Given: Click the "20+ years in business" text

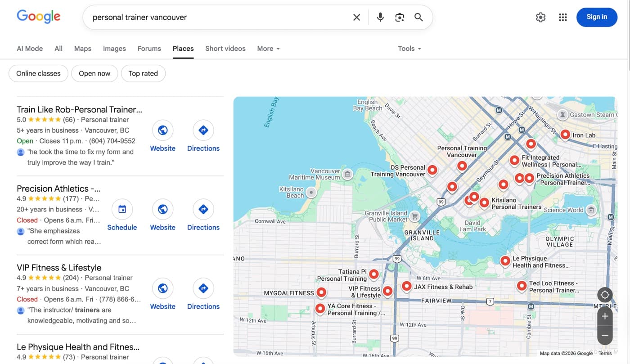Looking at the screenshot, I should tap(49, 209).
